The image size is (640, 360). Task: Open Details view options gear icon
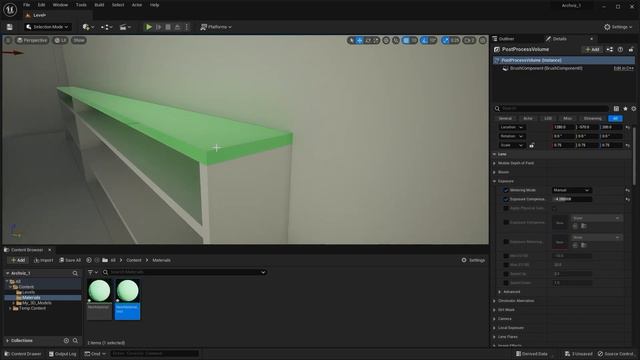[634, 109]
